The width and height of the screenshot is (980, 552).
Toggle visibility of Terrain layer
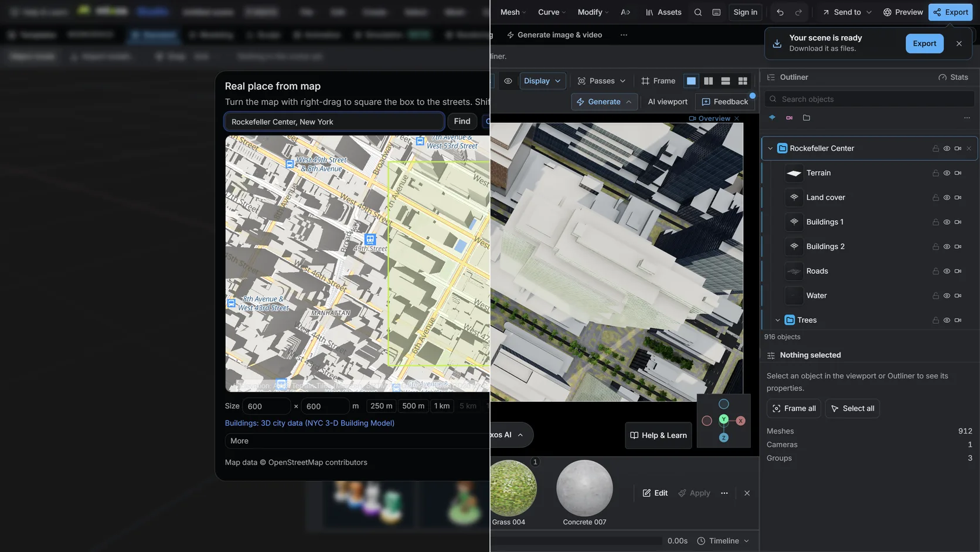pyautogui.click(x=947, y=173)
